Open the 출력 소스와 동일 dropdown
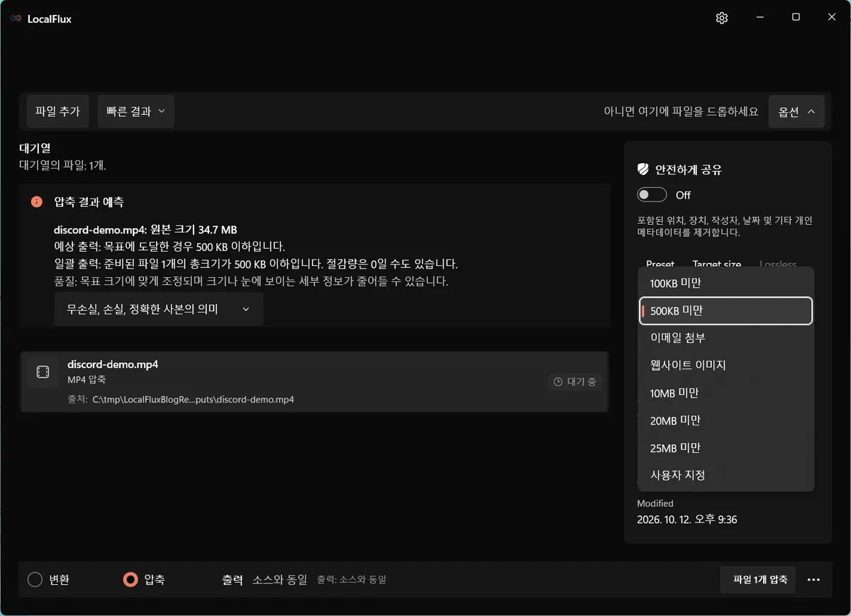851x616 pixels. [279, 580]
